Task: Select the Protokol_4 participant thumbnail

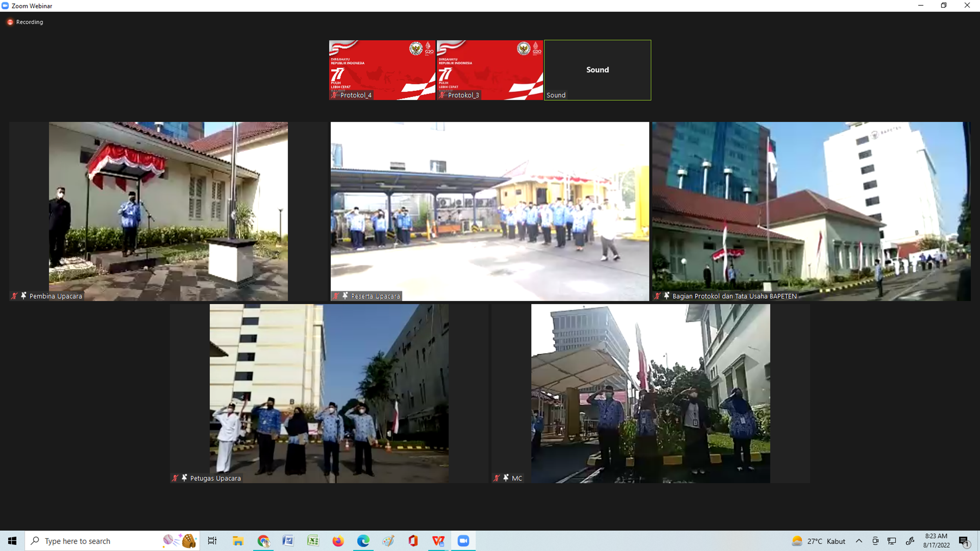Action: [x=382, y=70]
